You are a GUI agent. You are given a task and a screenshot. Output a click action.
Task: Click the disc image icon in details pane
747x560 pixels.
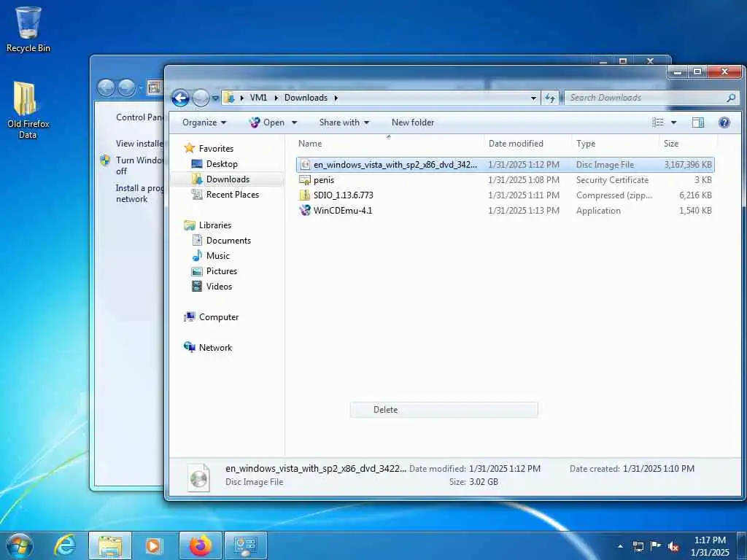tap(198, 477)
